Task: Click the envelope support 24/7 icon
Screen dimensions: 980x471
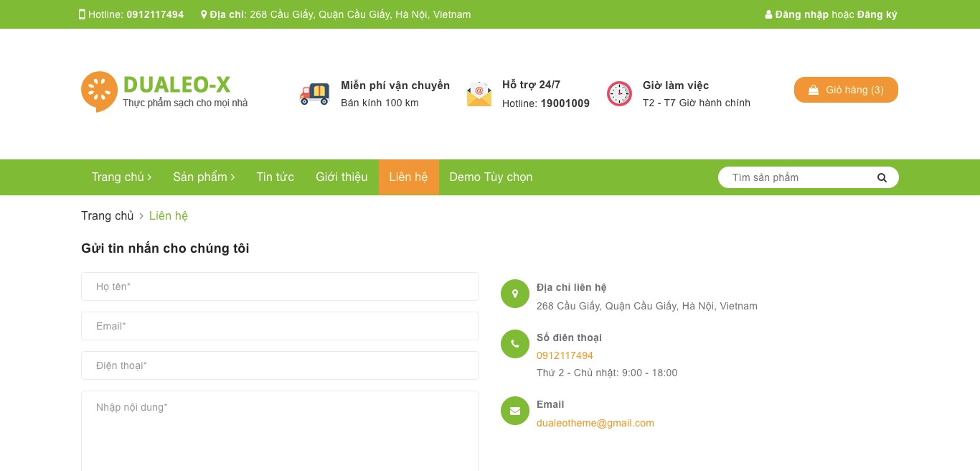Action: point(479,94)
